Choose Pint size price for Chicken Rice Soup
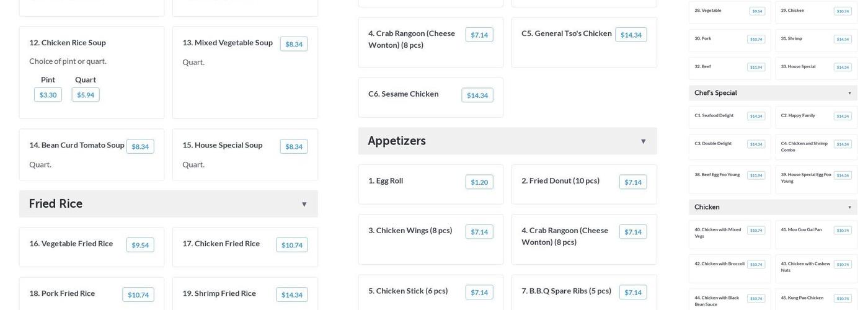The image size is (868, 310). 48,95
